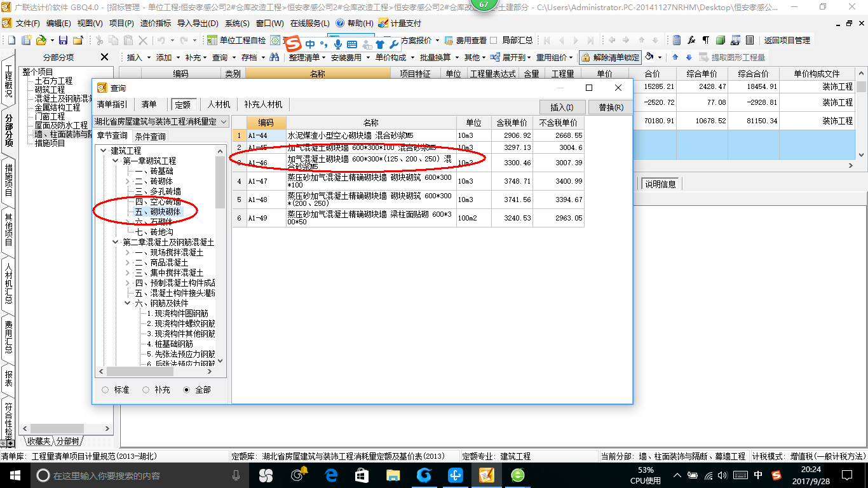Image resolution: width=868 pixels, height=488 pixels.
Task: Expand 二、砖砌体 tree node
Action: point(128,182)
